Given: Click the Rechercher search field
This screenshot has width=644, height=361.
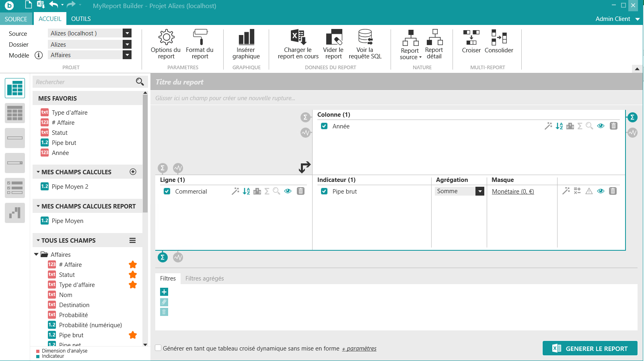Looking at the screenshot, I should (x=84, y=82).
